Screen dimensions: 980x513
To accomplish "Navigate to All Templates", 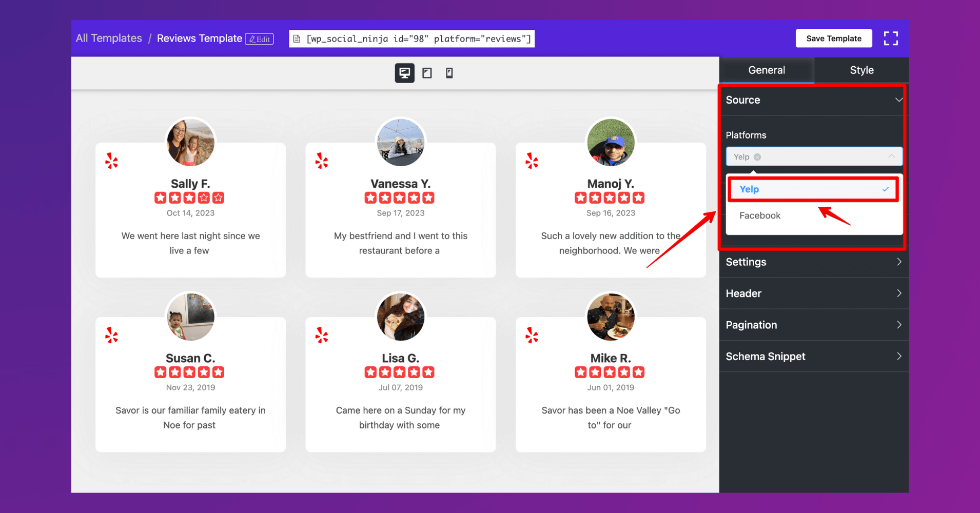I will [108, 38].
